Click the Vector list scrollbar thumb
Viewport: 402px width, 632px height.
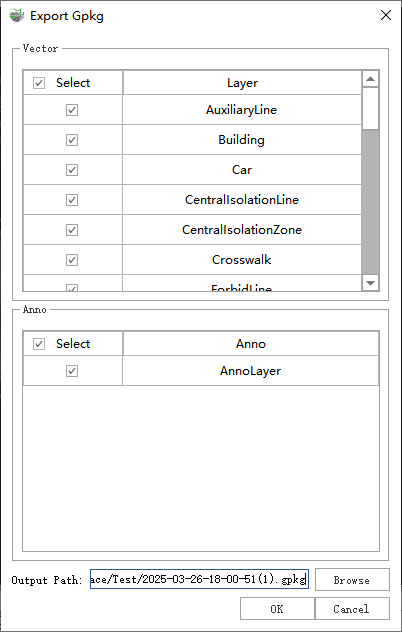click(x=370, y=108)
